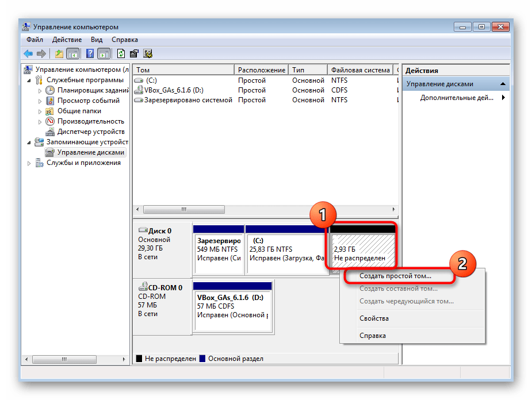Click the Диск 0 disk icon
532x400 pixels.
(143, 230)
